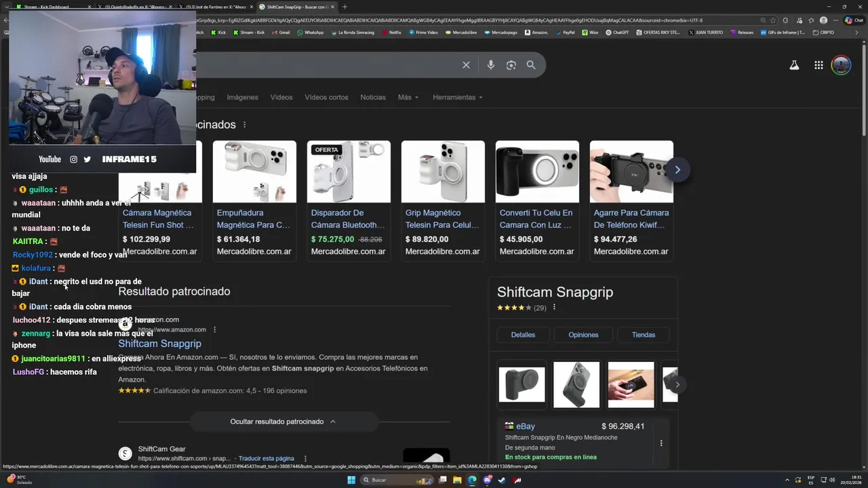The image size is (868, 488).
Task: Open black Snapgrip front-view thumbnail
Action: coord(521,384)
